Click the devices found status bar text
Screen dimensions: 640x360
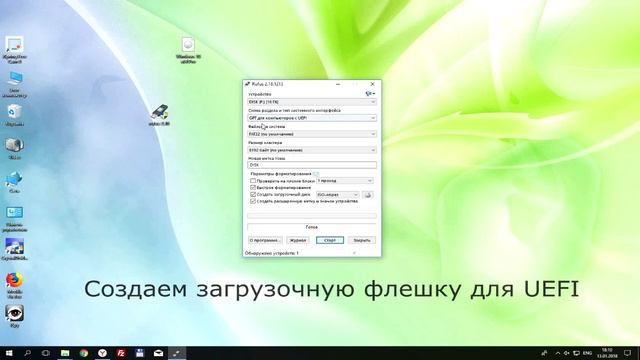271,253
